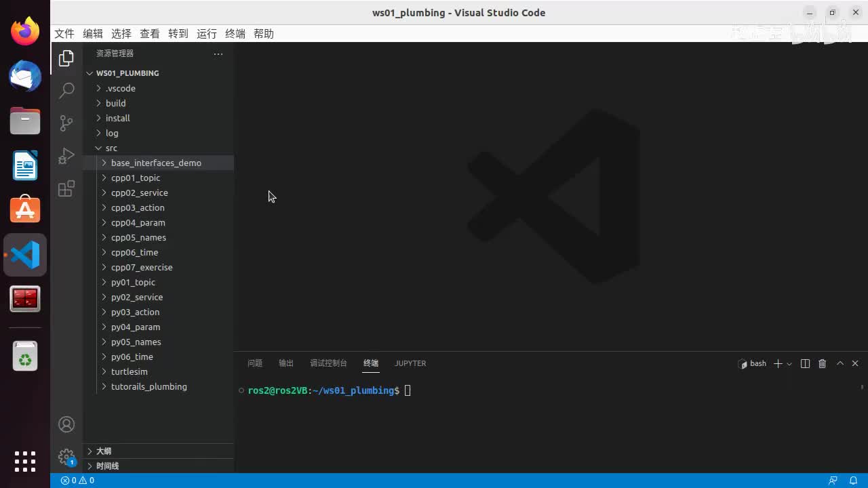Switch to the JUPYTER panel tab
This screenshot has height=488, width=868.
click(x=410, y=363)
